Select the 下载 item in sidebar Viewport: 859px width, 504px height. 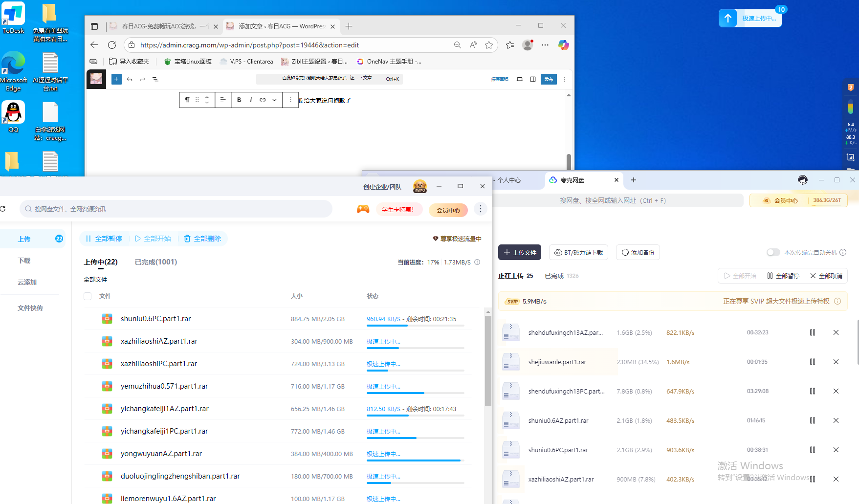24,261
